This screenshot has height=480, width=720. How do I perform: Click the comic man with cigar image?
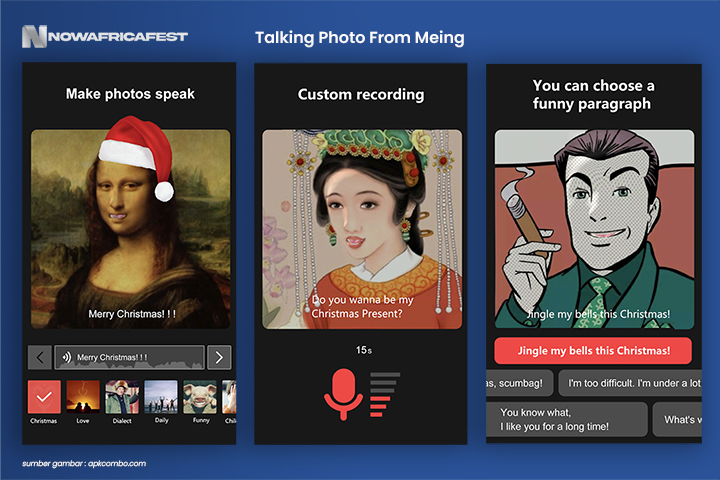click(594, 229)
